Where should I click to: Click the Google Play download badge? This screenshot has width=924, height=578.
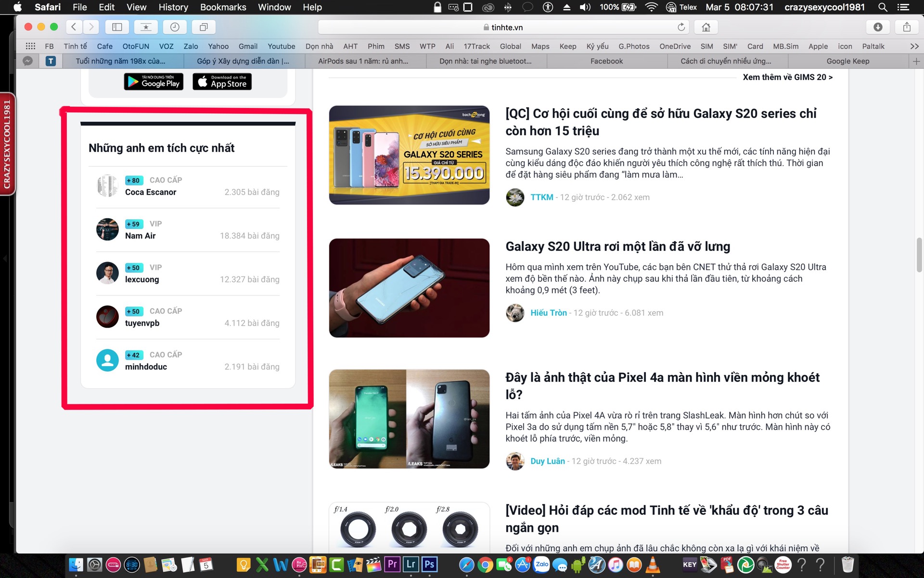pos(154,81)
